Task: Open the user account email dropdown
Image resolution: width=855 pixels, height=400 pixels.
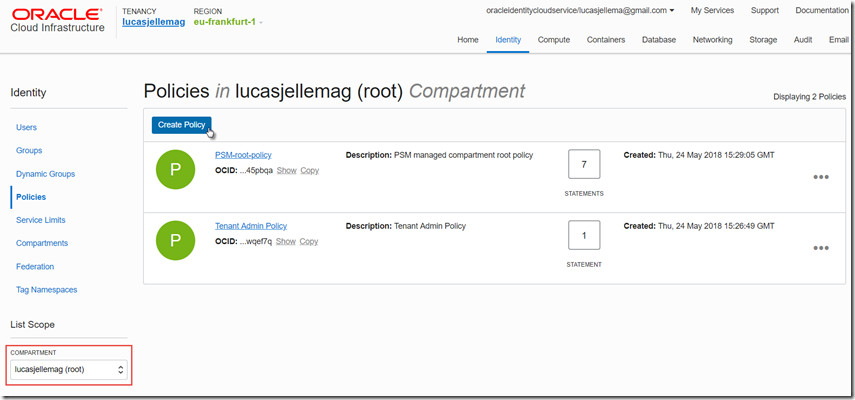Action: point(580,10)
